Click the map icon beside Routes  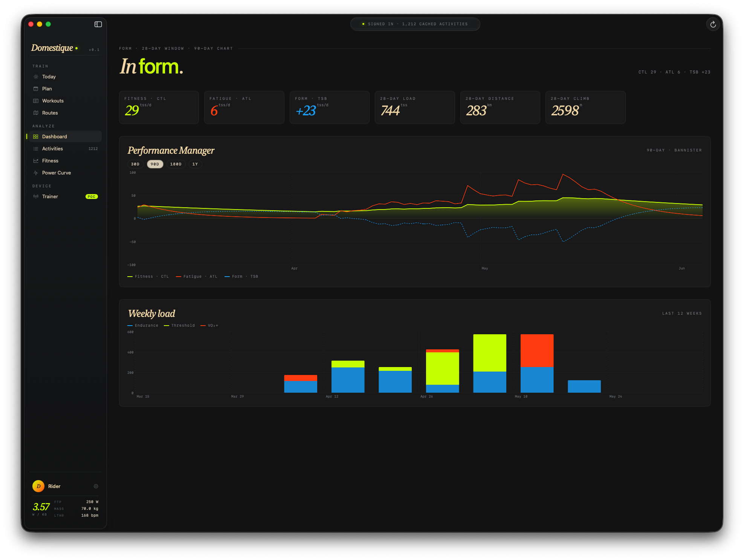click(36, 113)
